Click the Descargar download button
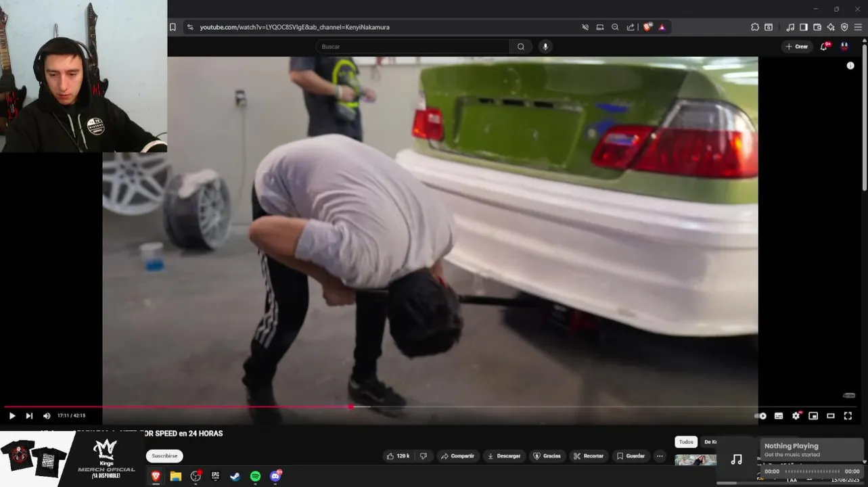 [505, 456]
